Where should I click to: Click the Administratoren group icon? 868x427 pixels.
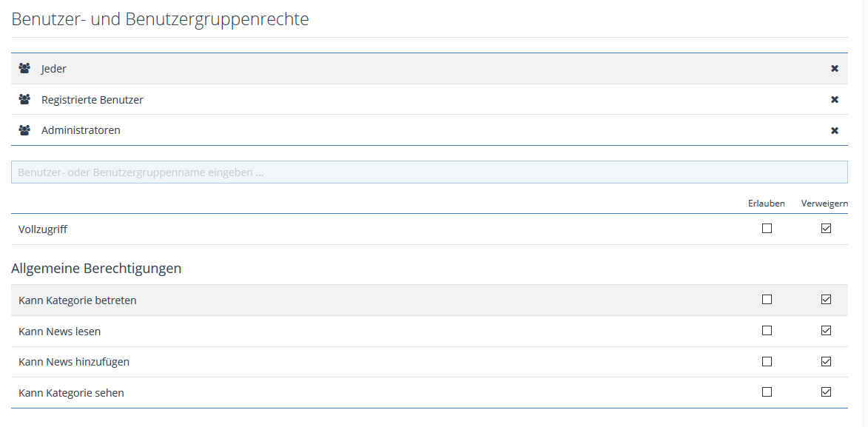pos(24,130)
